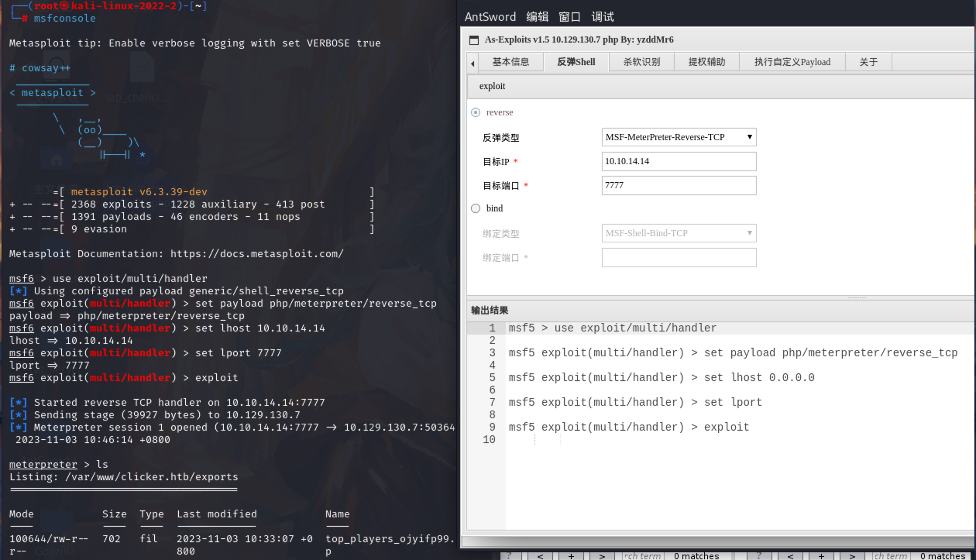Screen dimensions: 976x560
Task: Open the 调试 menu
Action: click(602, 17)
